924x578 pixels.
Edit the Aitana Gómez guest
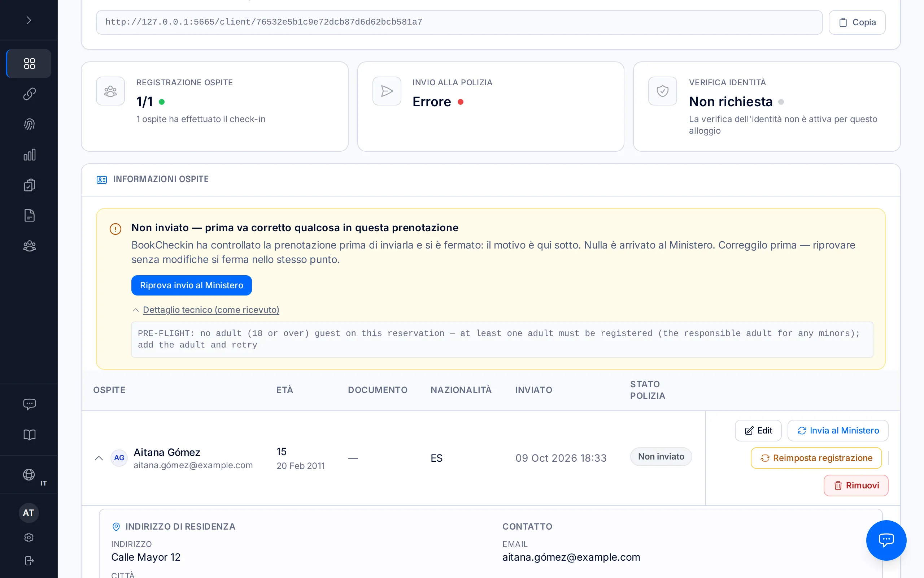[x=758, y=431]
